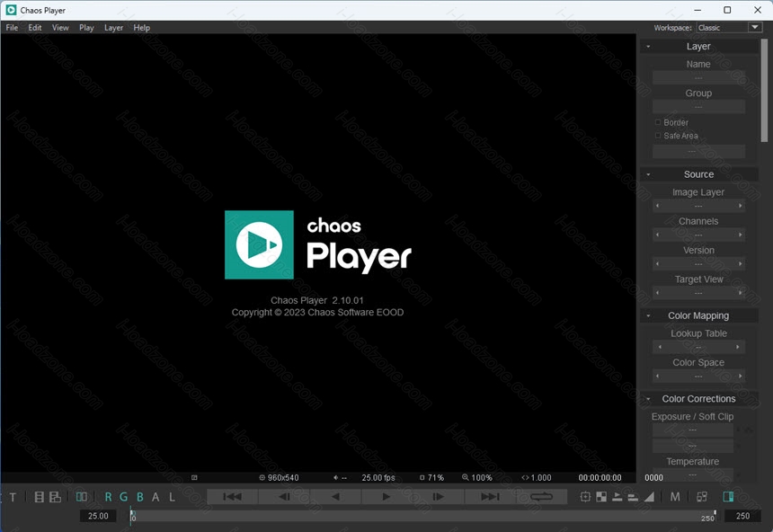Play the sequence forward

tap(387, 496)
